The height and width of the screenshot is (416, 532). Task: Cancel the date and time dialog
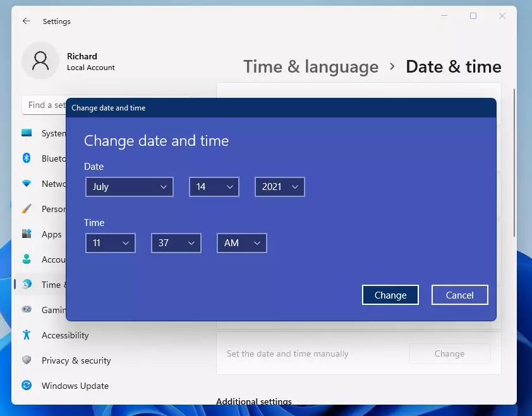[x=460, y=295]
